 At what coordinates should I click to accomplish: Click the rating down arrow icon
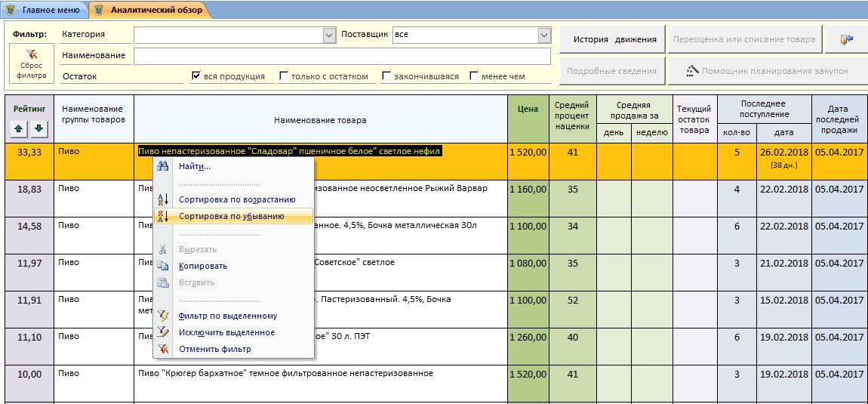click(x=38, y=129)
